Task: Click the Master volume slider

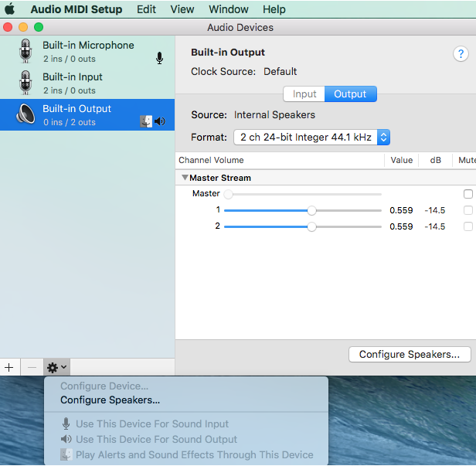Action: click(x=303, y=194)
